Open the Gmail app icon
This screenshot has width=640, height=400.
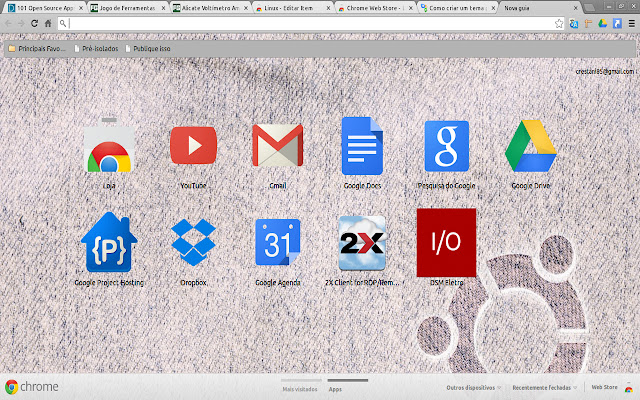(278, 146)
